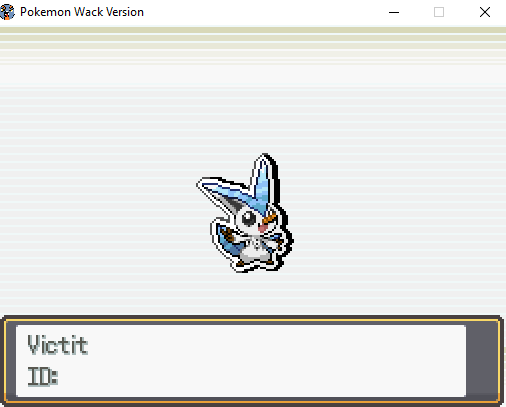Viewport: 506px width, 407px height.
Task: Click the "Victit" name text
Action: click(x=58, y=345)
